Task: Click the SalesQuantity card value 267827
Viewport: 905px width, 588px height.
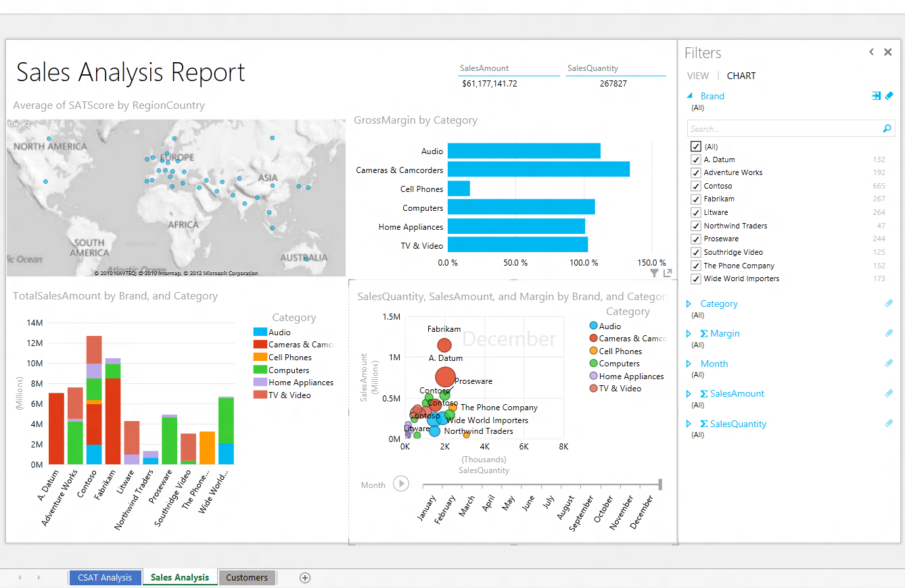Action: (613, 84)
